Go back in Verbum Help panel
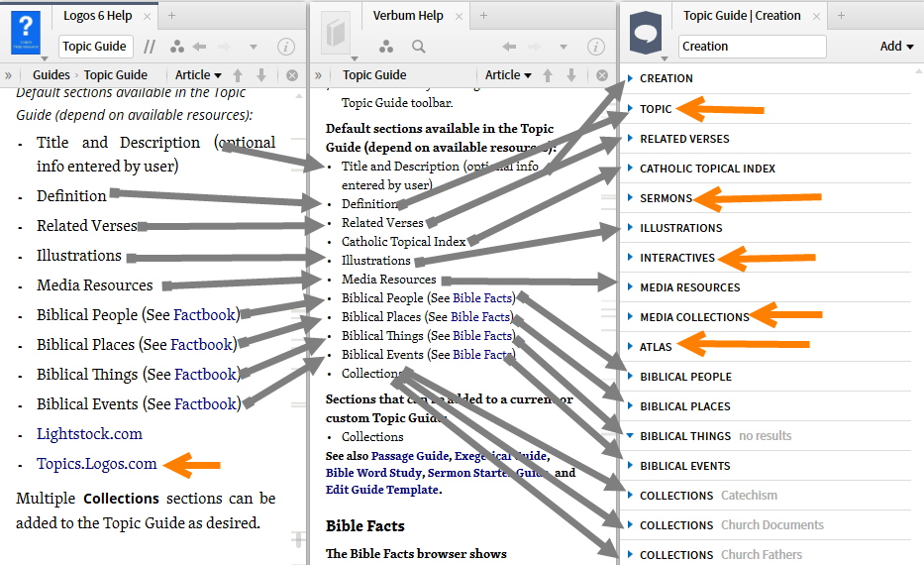Image resolution: width=924 pixels, height=565 pixels. pyautogui.click(x=509, y=47)
